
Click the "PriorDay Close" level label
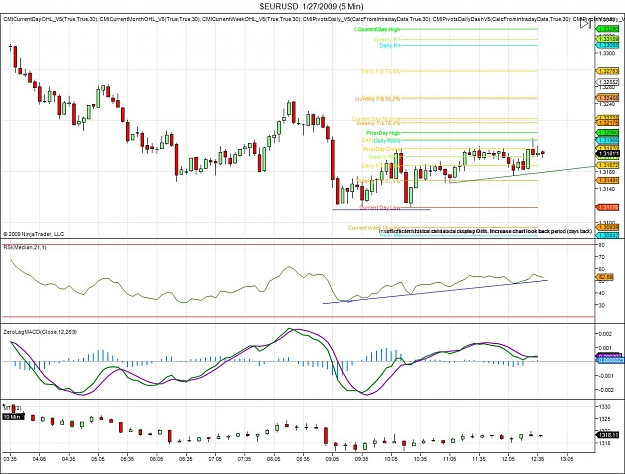coord(382,149)
